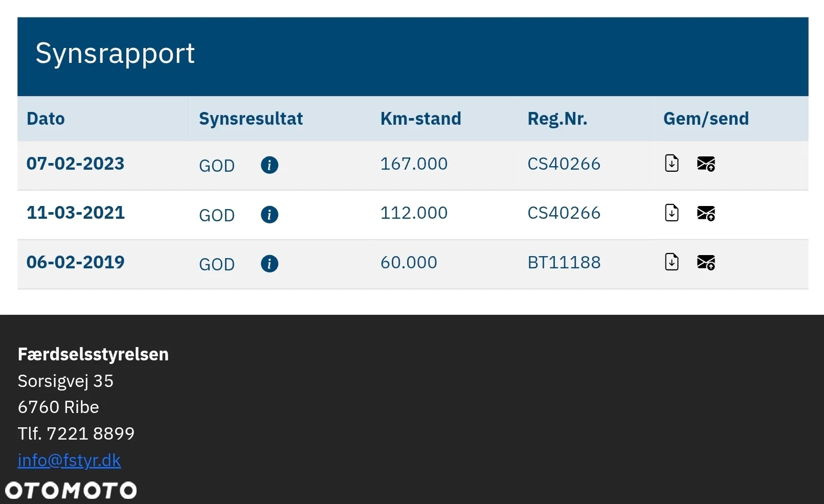Click the Dato column header
This screenshot has width=824, height=504.
click(46, 119)
